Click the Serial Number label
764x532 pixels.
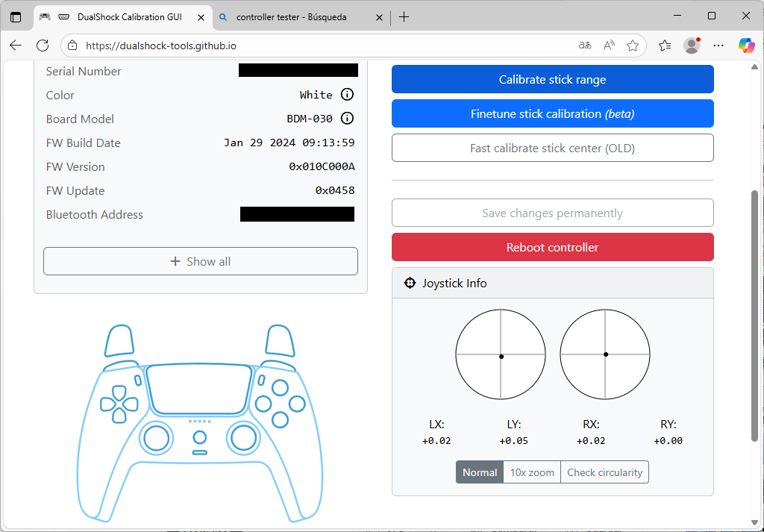[x=84, y=71]
